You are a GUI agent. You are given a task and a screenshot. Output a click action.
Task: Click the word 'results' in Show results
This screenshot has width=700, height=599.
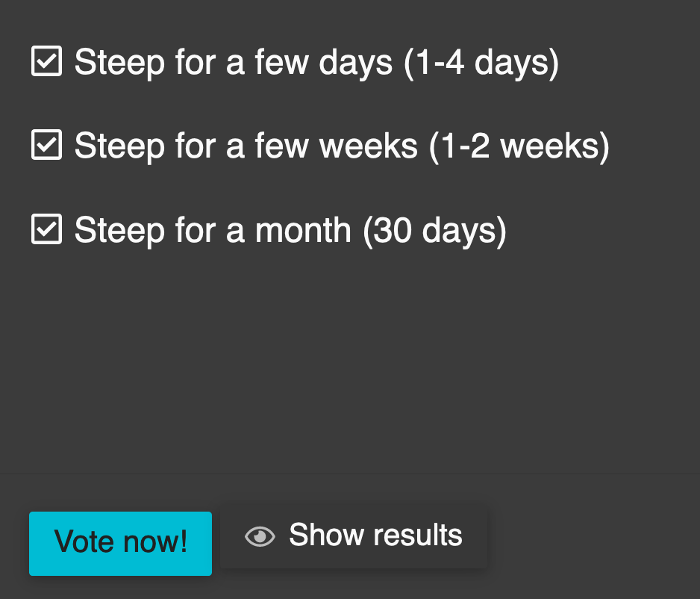[418, 535]
